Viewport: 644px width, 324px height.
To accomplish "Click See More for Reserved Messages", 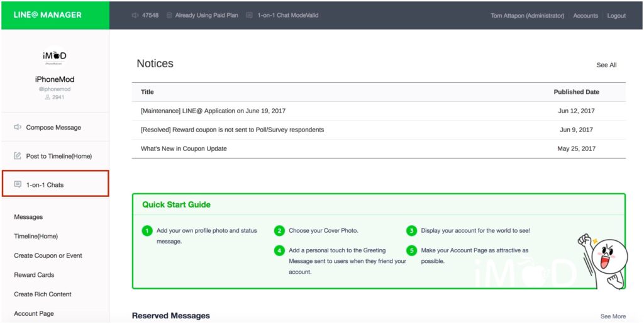I will point(613,316).
